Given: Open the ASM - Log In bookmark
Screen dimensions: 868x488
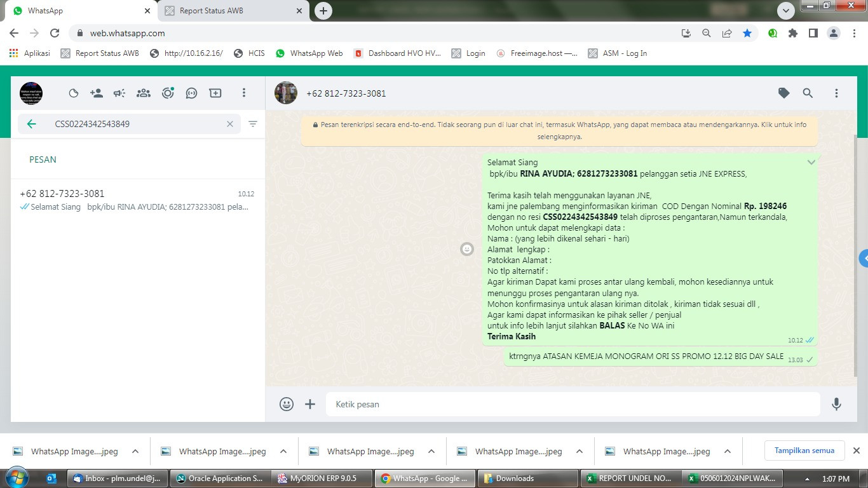Looking at the screenshot, I should coord(618,53).
